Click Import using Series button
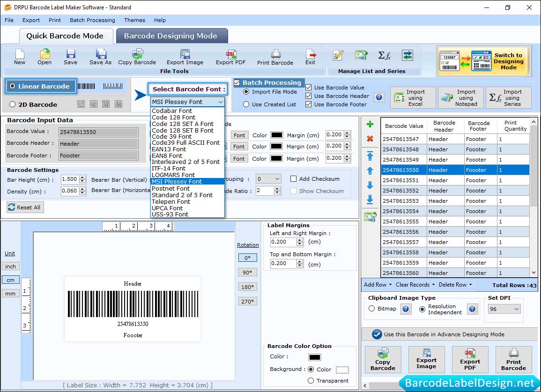The image size is (541, 392). [x=509, y=98]
